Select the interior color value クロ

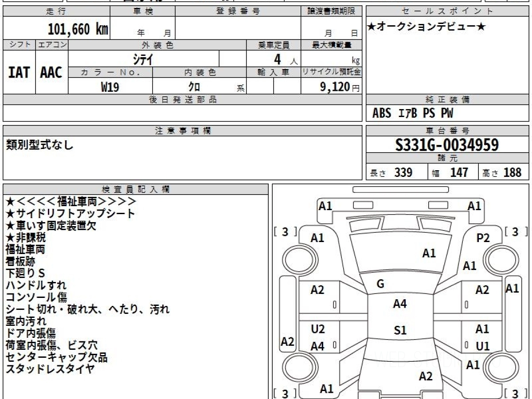coord(194,87)
